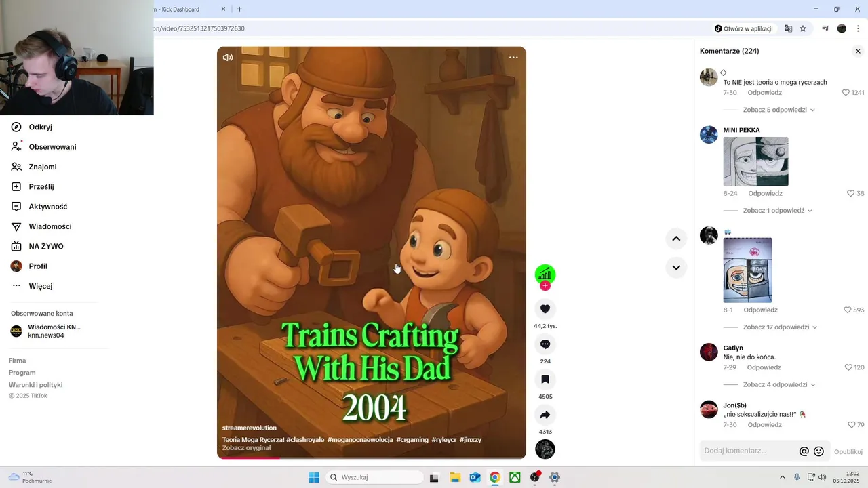Expand 'Zobacz 1 odpowiedź' reply
This screenshot has width=868, height=488.
[777, 211]
